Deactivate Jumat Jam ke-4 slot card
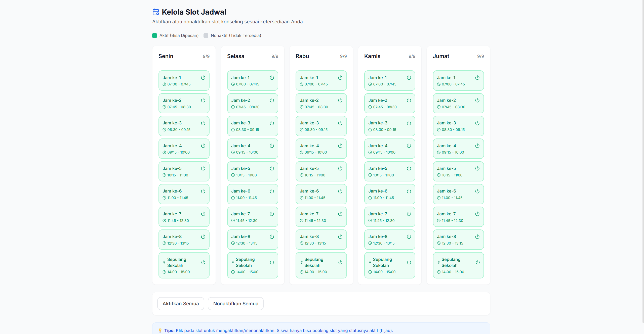The height and width of the screenshot is (334, 644). coord(458,149)
